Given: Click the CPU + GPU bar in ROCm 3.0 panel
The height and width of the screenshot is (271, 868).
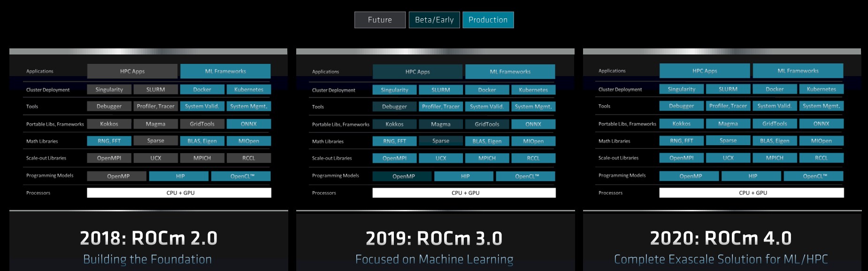Looking at the screenshot, I should click(464, 193).
